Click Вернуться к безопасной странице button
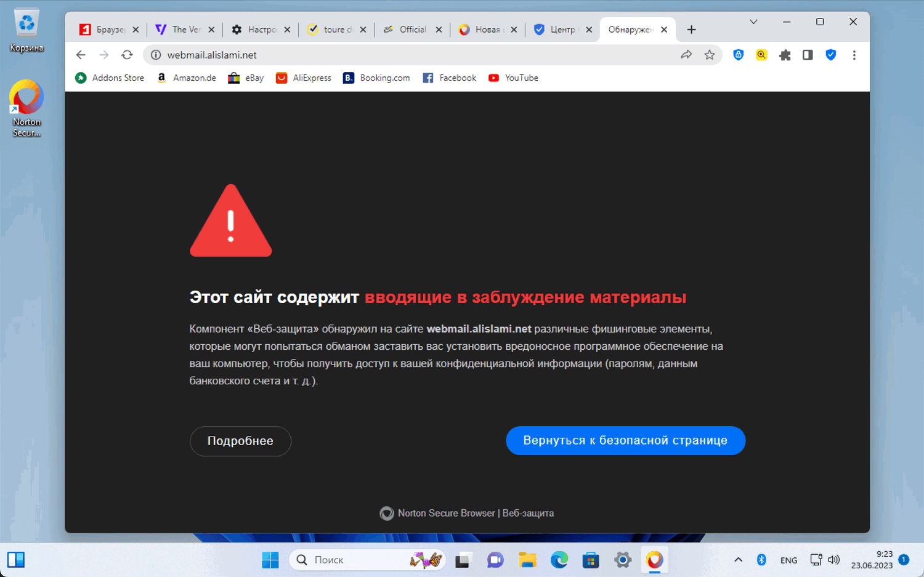The height and width of the screenshot is (577, 924). click(625, 440)
